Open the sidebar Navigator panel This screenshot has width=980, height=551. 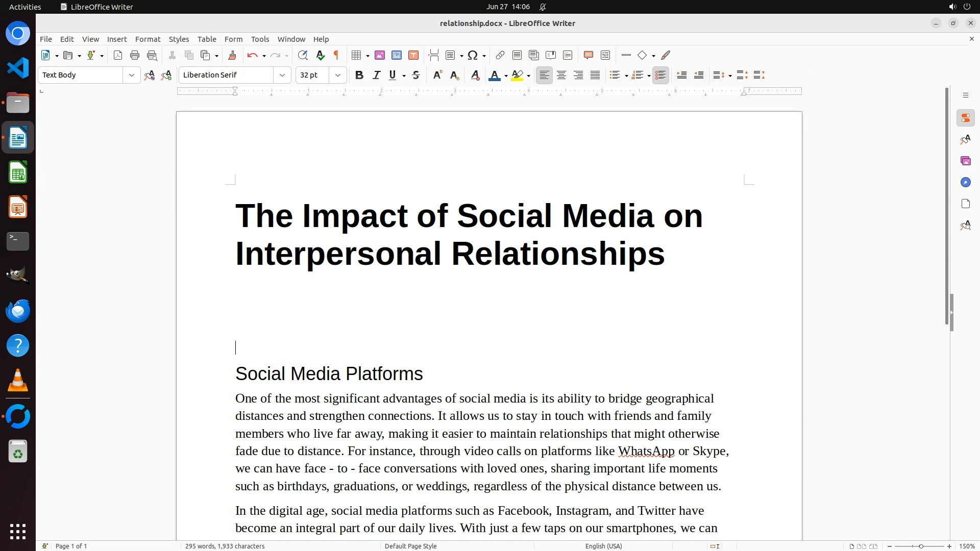pos(965,182)
